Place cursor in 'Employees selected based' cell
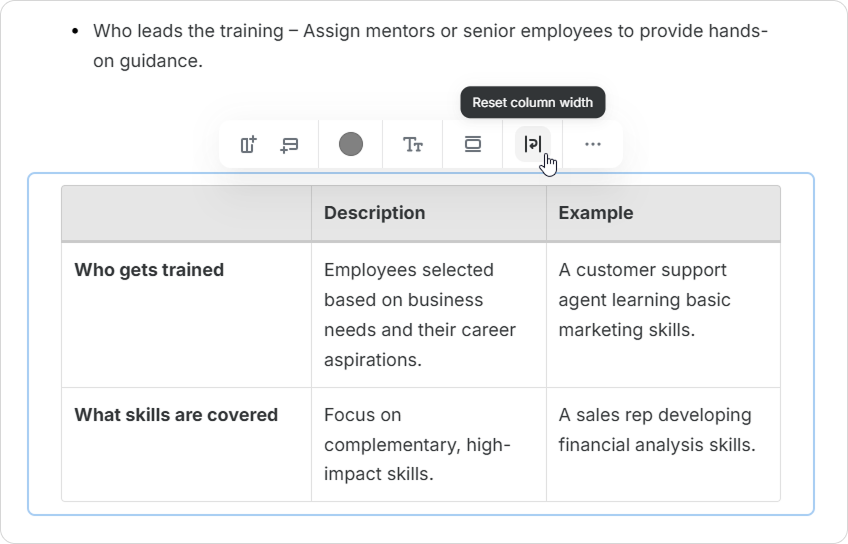Screen dimensions: 848x544 419,314
